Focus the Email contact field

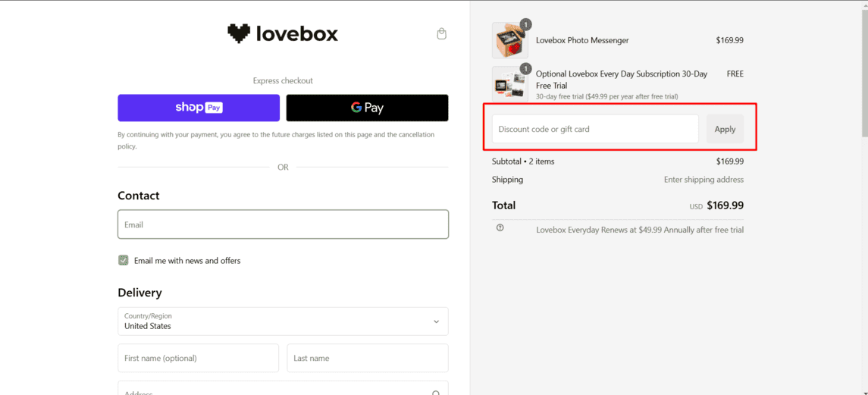[283, 224]
